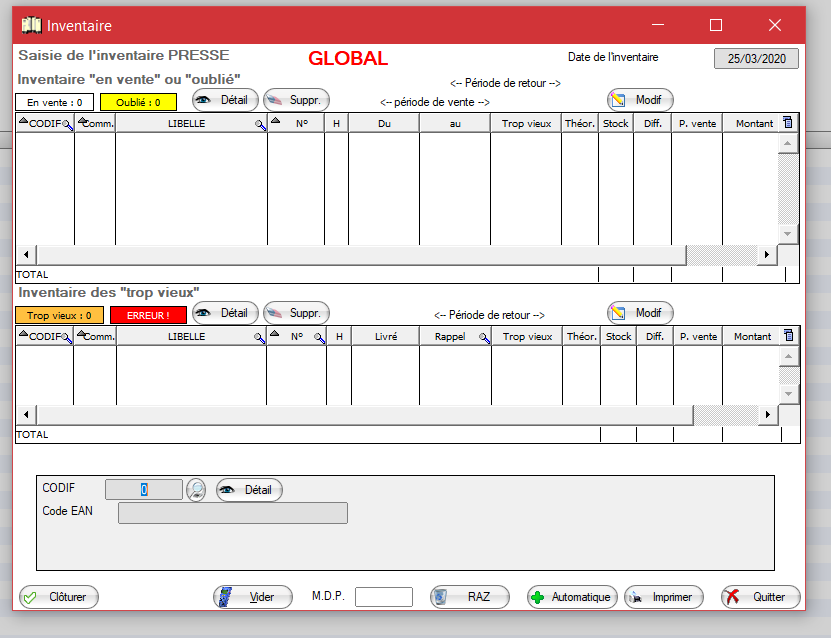Show Détail for the en vente inventory
The width and height of the screenshot is (831, 638).
225,100
